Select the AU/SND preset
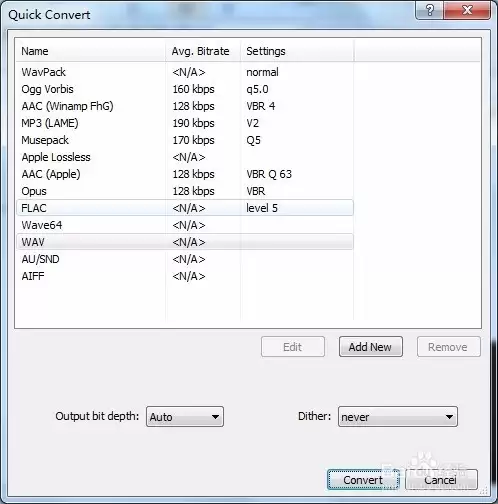 185,259
